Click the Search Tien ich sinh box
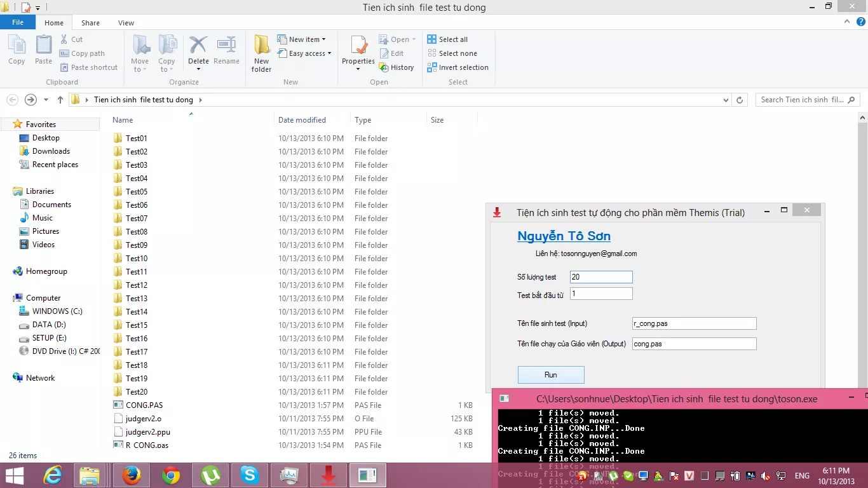Screen dimensions: 868x488 (808, 100)
